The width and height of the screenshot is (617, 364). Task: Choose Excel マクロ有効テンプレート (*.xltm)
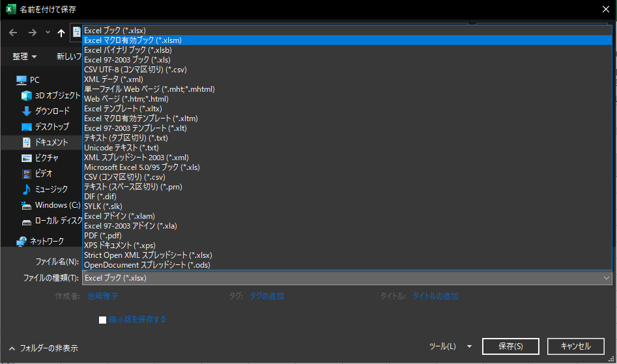[347, 119]
